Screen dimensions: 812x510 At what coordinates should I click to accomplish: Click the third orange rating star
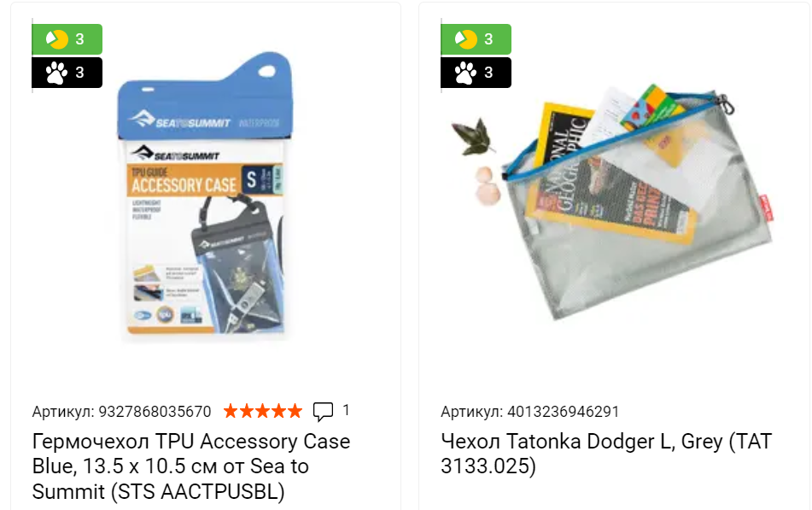pyautogui.click(x=262, y=411)
